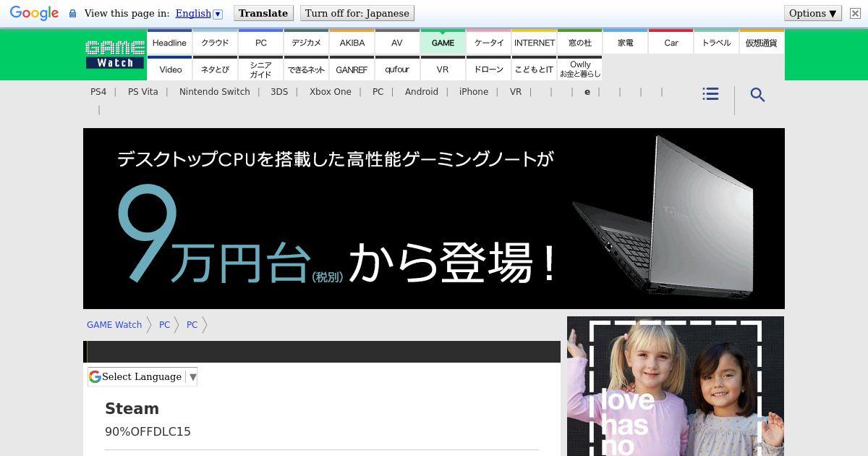Go to PS4 category link
The image size is (868, 456).
click(x=98, y=92)
